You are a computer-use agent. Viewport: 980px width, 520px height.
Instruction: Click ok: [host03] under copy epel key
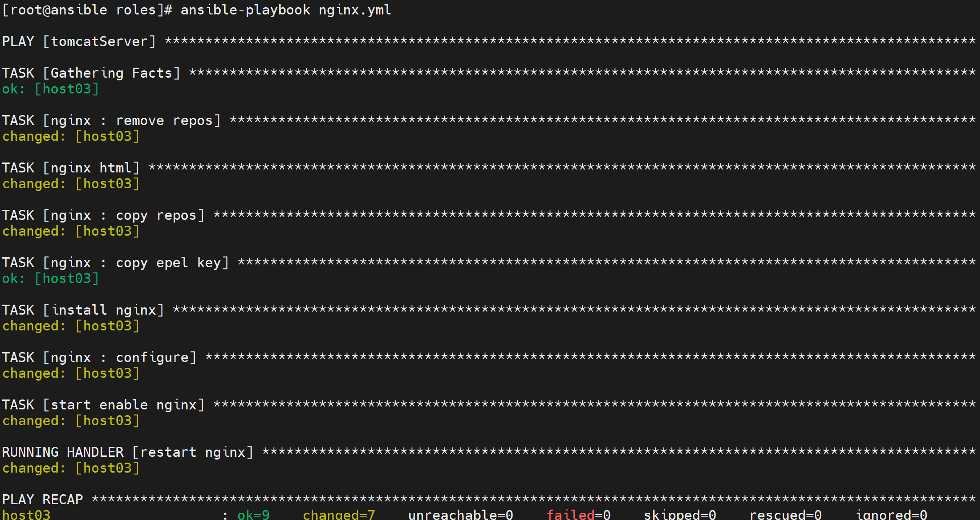[x=51, y=279]
